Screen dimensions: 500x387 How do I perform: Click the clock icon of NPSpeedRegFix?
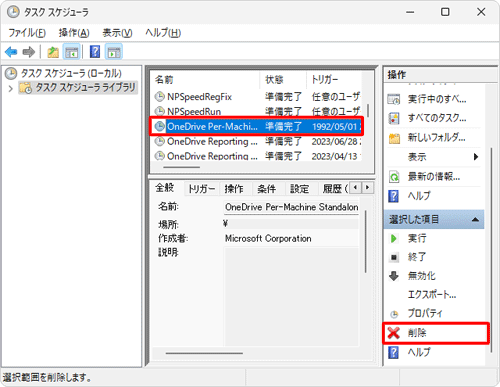click(x=160, y=97)
